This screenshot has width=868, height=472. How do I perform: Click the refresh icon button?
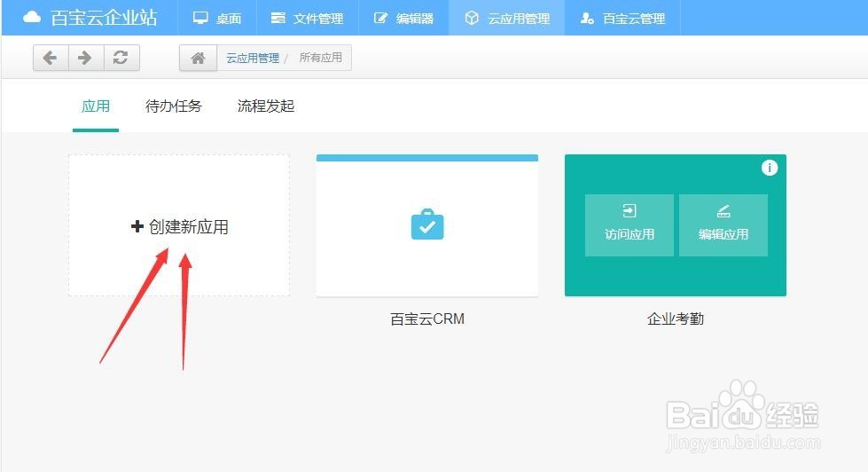coord(121,58)
